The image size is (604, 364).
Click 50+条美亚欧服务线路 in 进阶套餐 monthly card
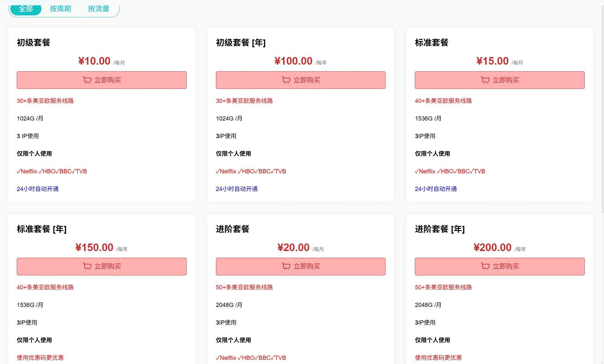[x=244, y=287]
